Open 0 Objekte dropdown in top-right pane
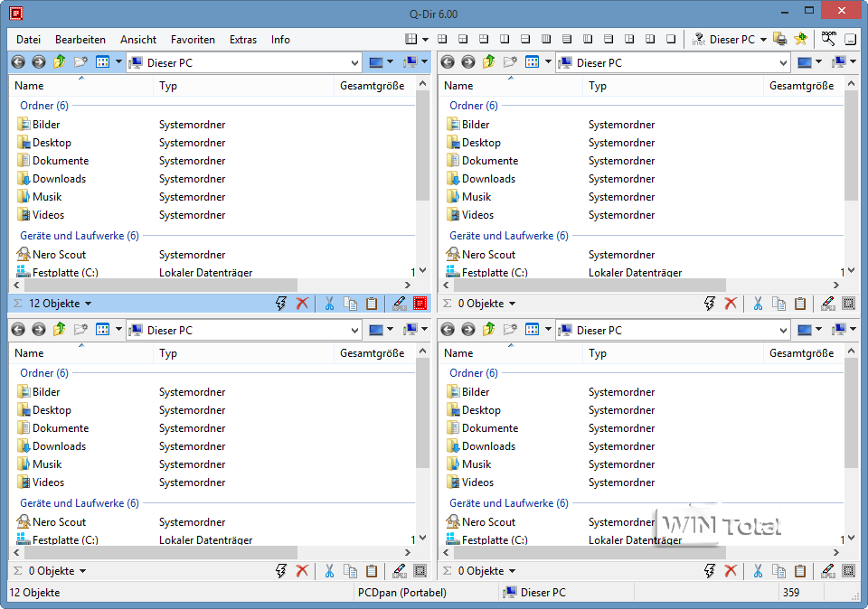The height and width of the screenshot is (609, 868). (512, 304)
